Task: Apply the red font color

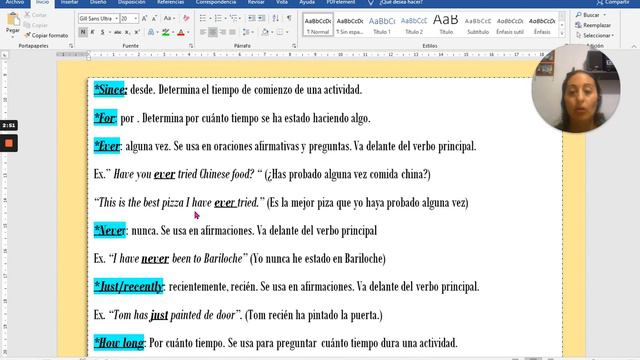Action: tap(181, 32)
